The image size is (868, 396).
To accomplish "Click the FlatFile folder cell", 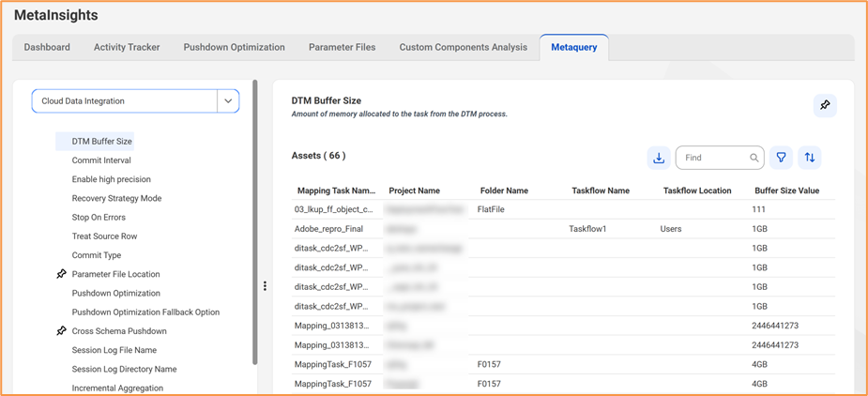I will click(491, 210).
